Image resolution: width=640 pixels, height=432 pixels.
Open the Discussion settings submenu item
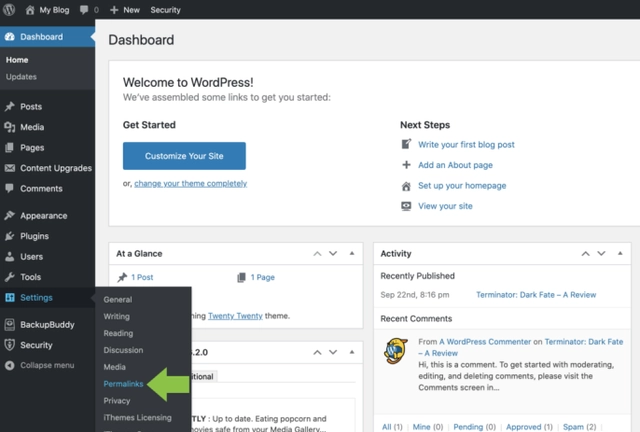[x=124, y=350]
